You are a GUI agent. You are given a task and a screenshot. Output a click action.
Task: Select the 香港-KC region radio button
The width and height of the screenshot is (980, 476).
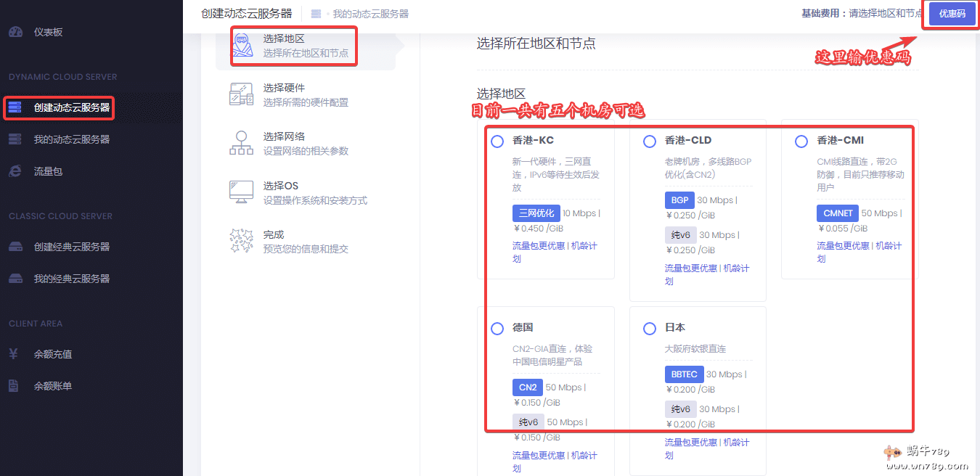pos(497,141)
